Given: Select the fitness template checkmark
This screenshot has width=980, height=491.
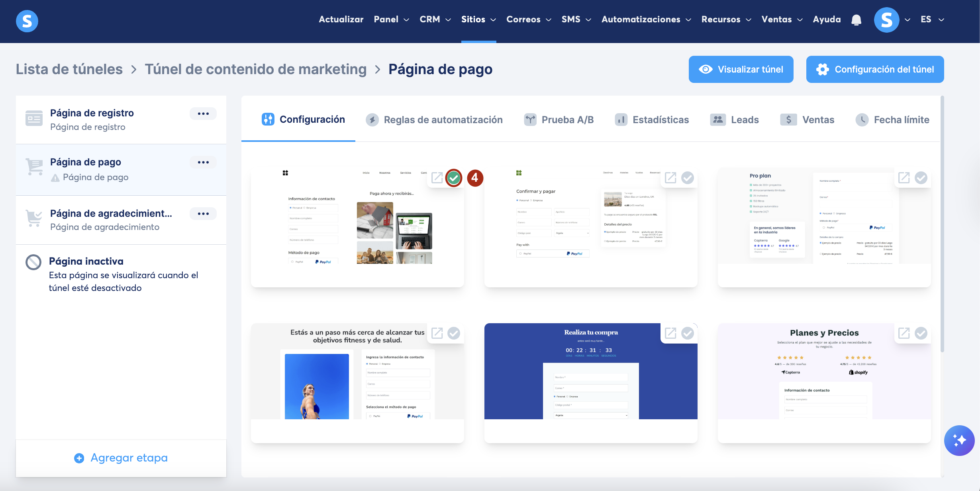Looking at the screenshot, I should 454,333.
